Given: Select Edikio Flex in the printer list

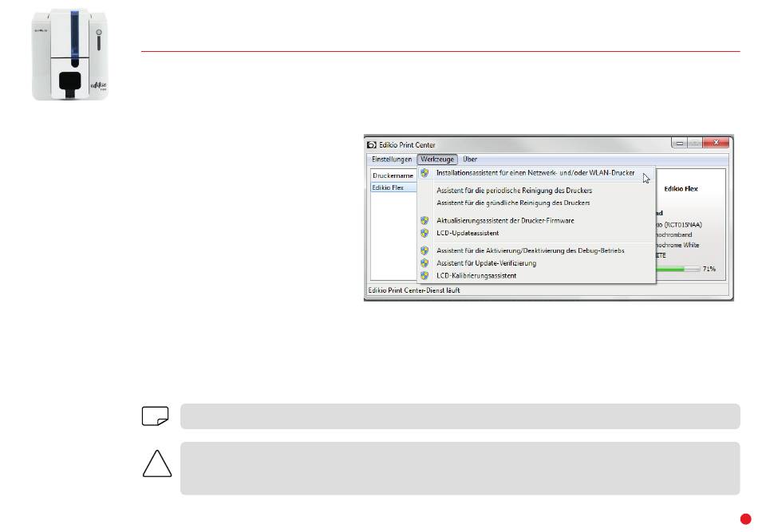Looking at the screenshot, I should click(388, 187).
